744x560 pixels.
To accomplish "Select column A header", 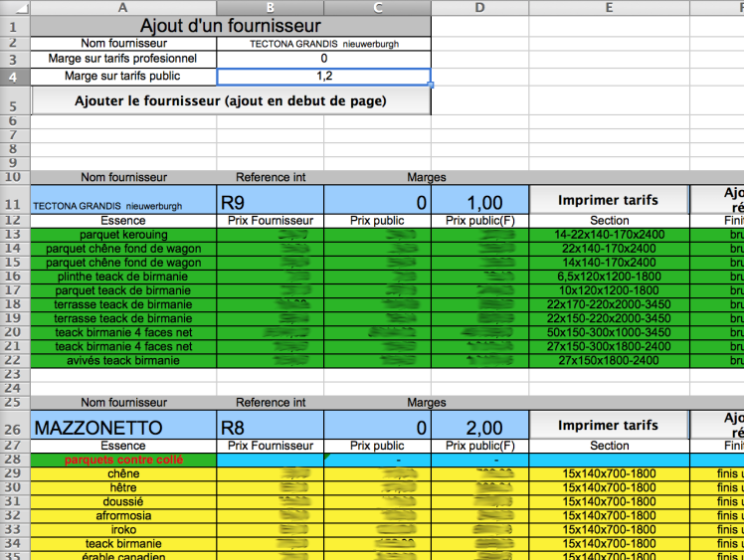I will pos(123,8).
